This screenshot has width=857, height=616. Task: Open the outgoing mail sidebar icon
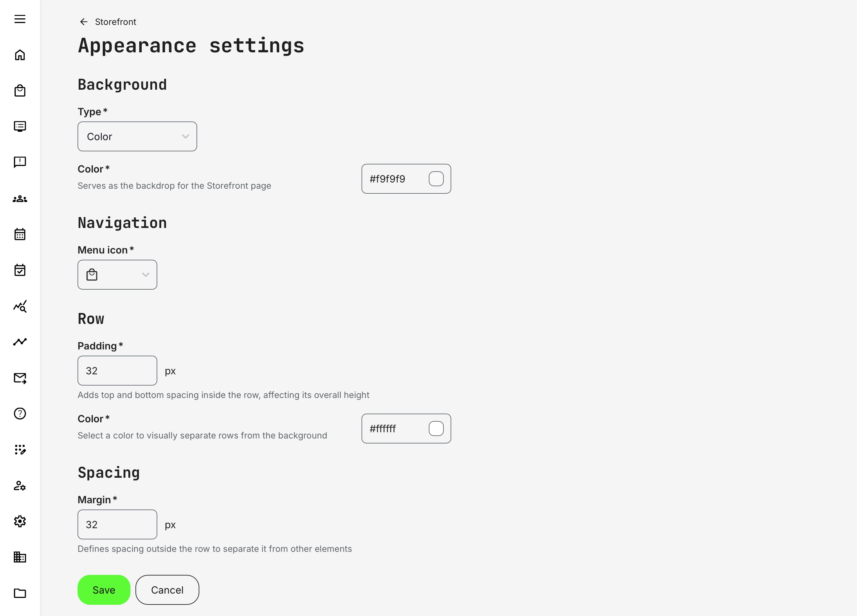(20, 378)
